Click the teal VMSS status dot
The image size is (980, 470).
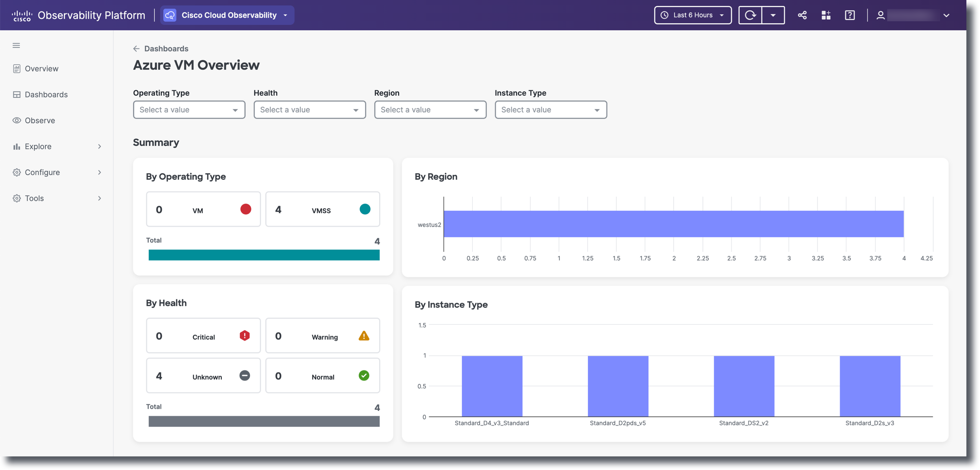point(365,209)
